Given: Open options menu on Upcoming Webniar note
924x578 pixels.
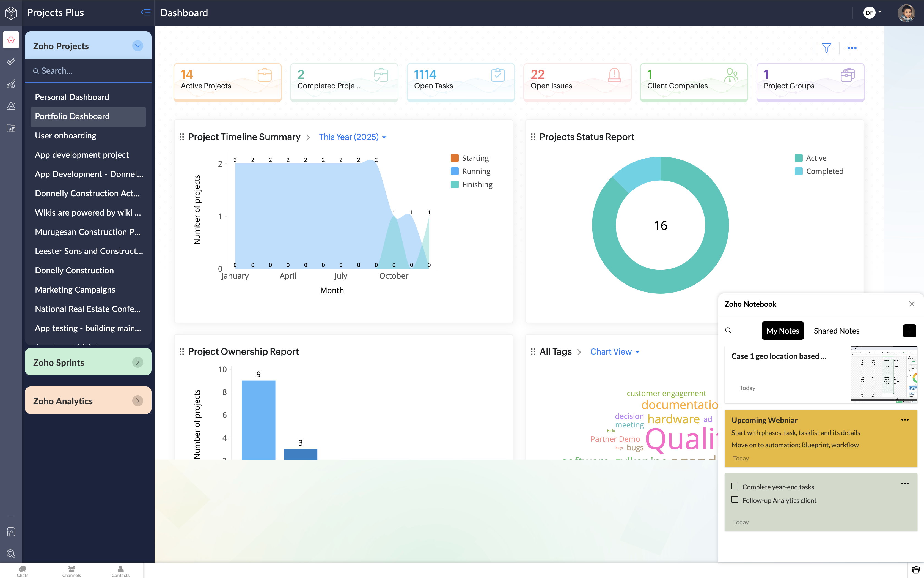Looking at the screenshot, I should 905,420.
